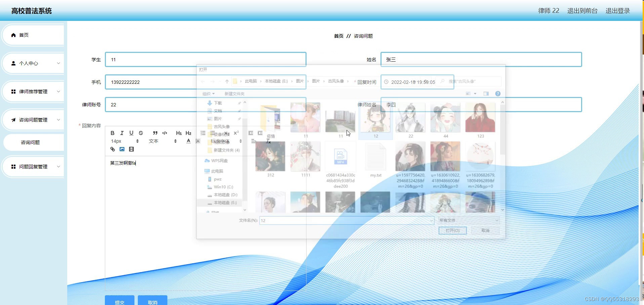This screenshot has height=305, width=644.
Task: Click 取消 in the file dialog
Action: tap(485, 231)
